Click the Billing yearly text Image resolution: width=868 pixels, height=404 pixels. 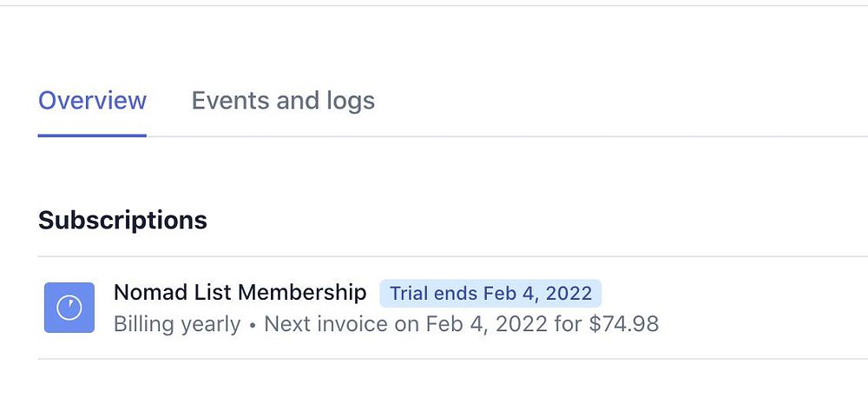coord(177,324)
